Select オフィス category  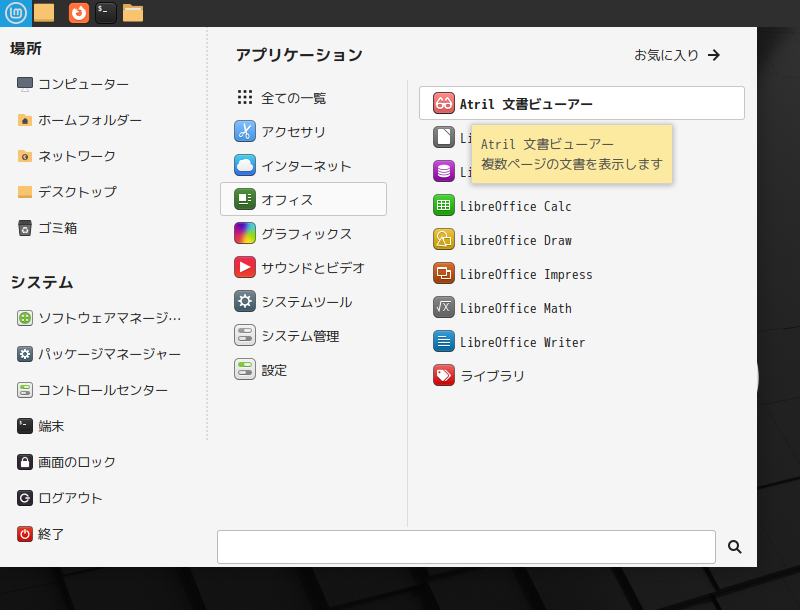(x=303, y=199)
